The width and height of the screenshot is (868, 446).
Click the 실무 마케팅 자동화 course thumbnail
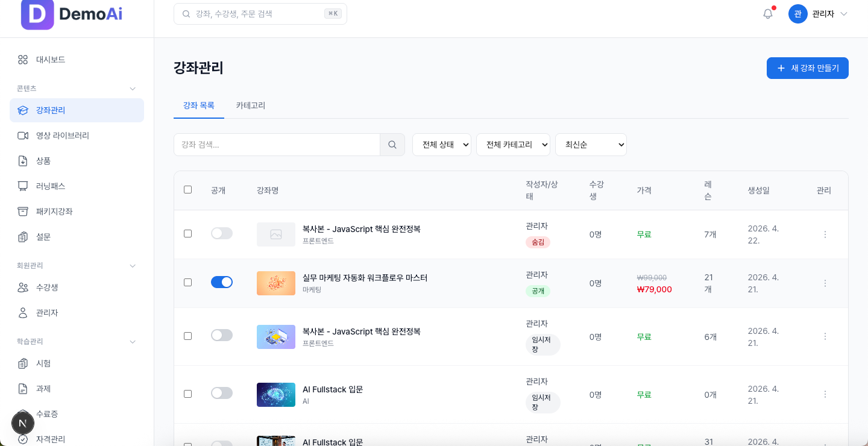(x=276, y=283)
